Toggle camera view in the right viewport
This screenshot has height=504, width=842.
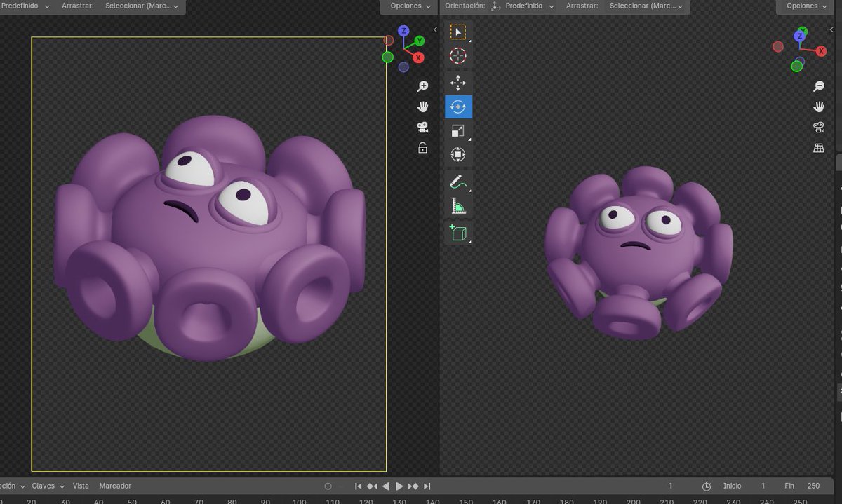click(819, 128)
